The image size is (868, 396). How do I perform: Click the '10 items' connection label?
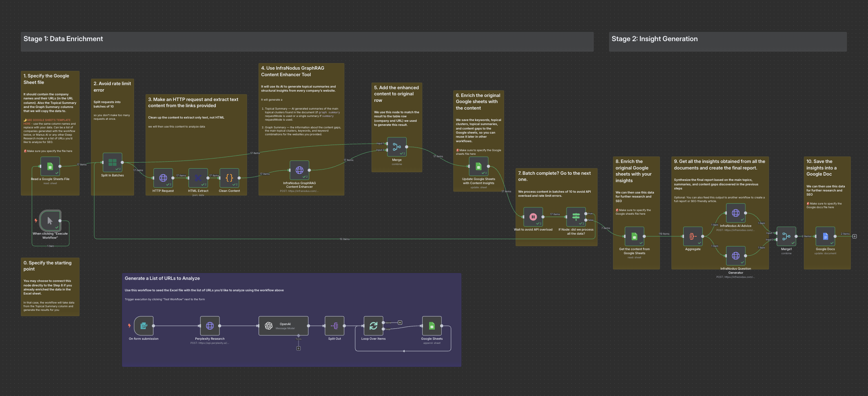click(344, 239)
